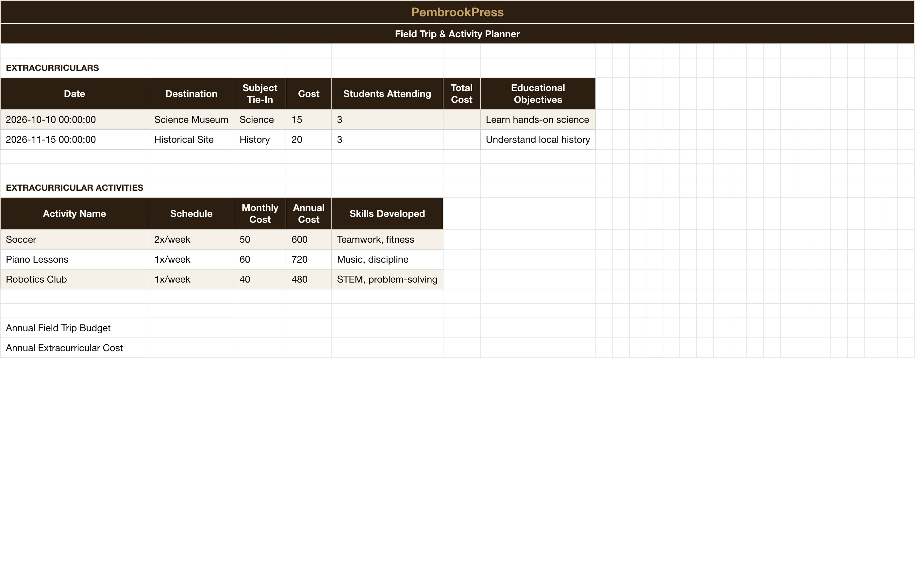The width and height of the screenshot is (915, 588).
Task: Select the 2026-10-10 00:00:00 date cell
Action: pos(75,120)
